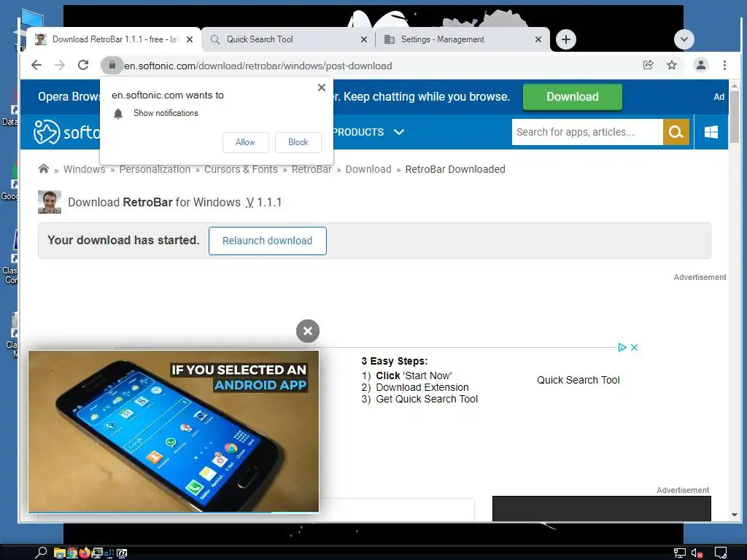Select the Download RetroBar tab
Viewport: 747px width, 560px height.
click(115, 39)
